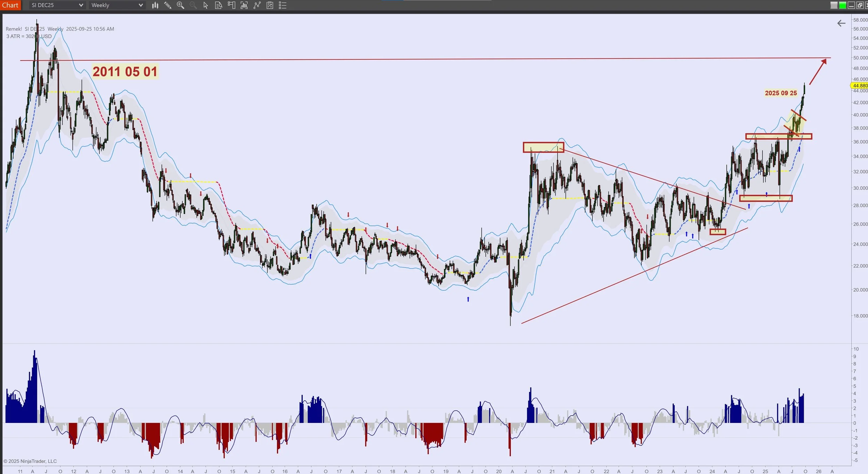Select the 2011 05 01 text annotation
868x474 pixels.
point(125,72)
